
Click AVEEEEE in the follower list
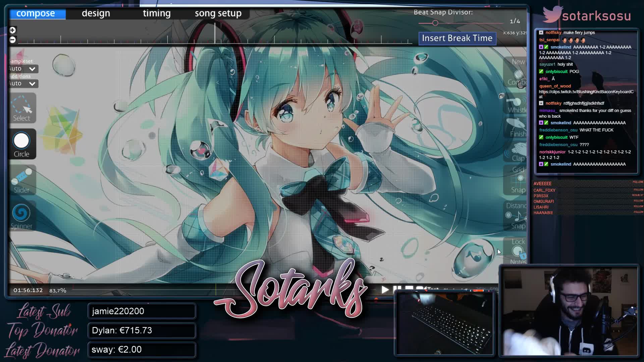542,184
